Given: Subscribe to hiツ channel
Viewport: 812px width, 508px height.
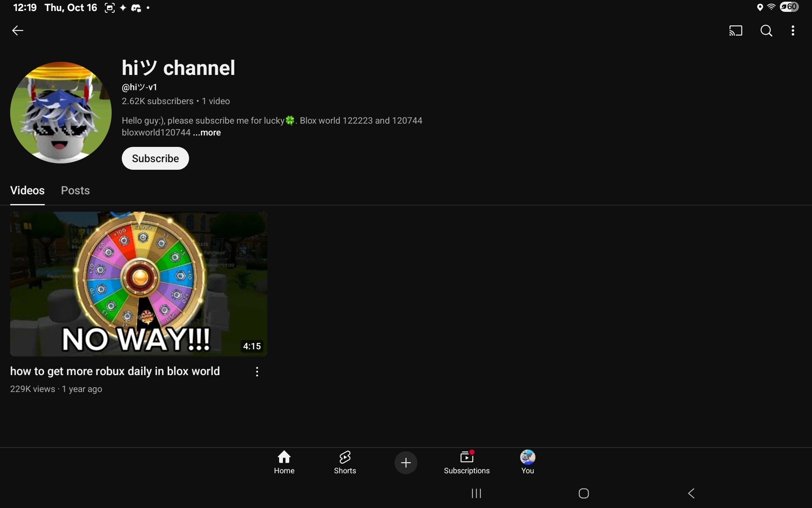Looking at the screenshot, I should pyautogui.click(x=155, y=158).
